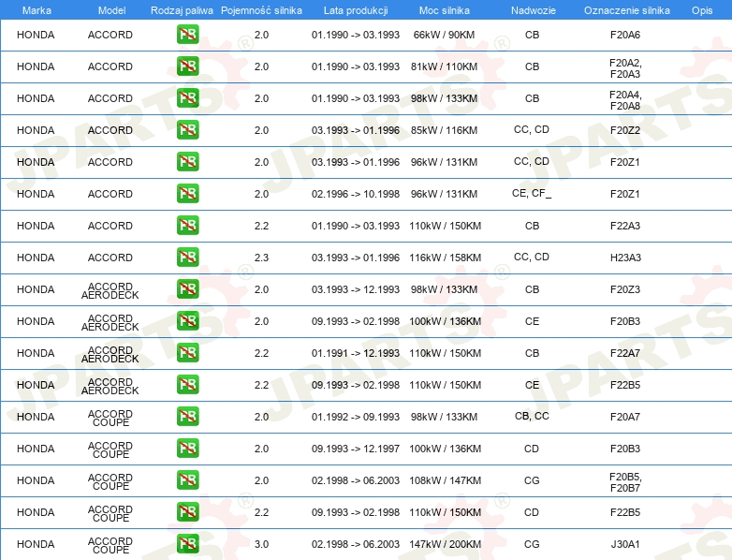
Task: Click fuel icon in F20B5, F20B7 row
Action: tap(187, 480)
